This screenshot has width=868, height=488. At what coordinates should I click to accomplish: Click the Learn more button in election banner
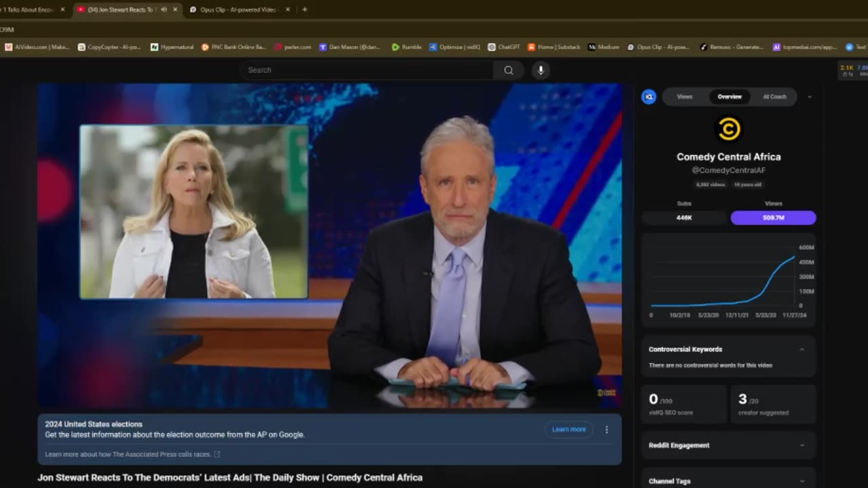point(568,429)
